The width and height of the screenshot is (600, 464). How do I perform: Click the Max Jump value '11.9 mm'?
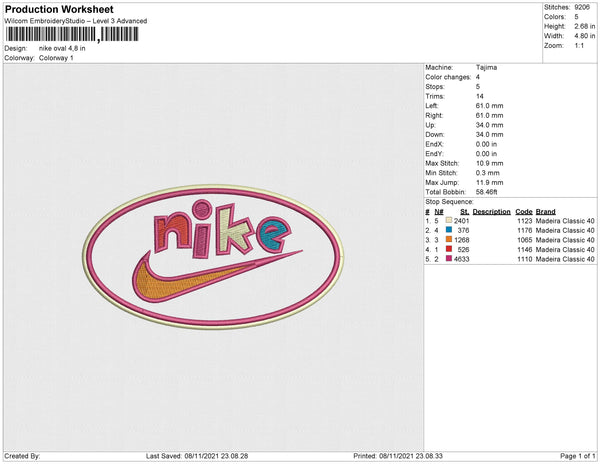489,182
